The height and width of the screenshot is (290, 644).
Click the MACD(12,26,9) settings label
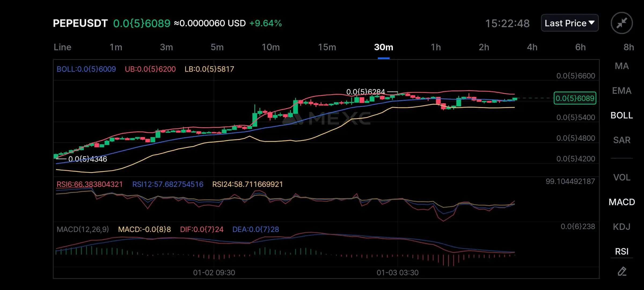(x=83, y=229)
